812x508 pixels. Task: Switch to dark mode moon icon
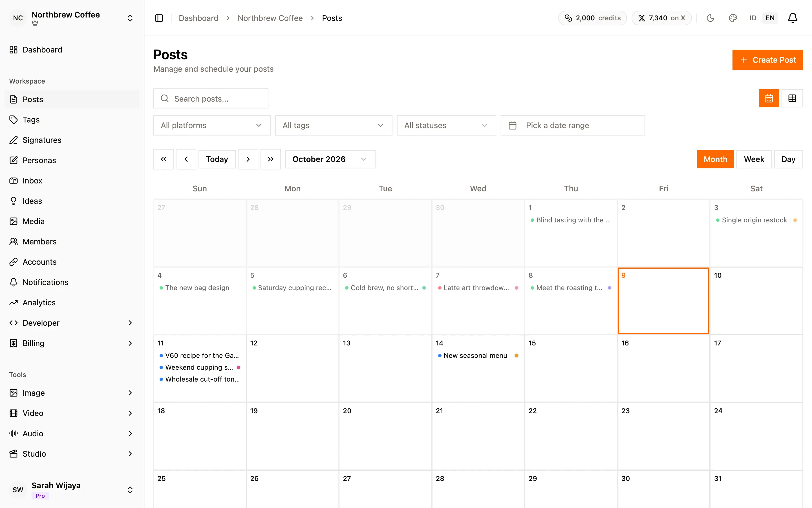pos(710,18)
